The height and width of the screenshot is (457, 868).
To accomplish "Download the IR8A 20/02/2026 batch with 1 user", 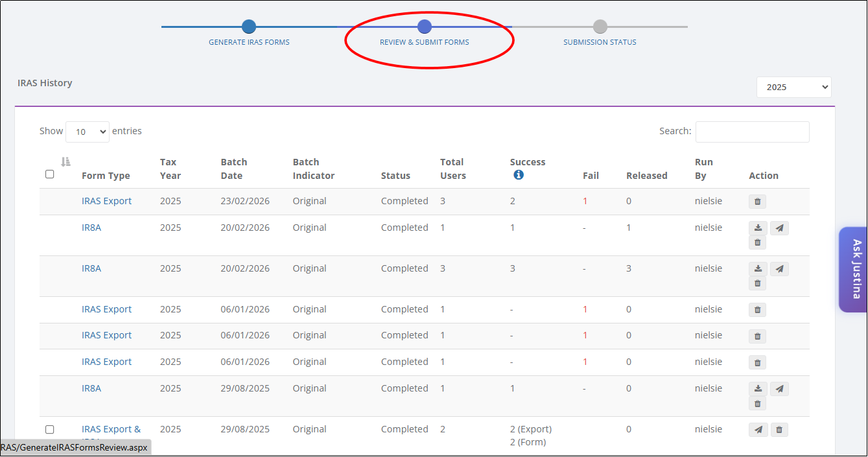I will [758, 228].
